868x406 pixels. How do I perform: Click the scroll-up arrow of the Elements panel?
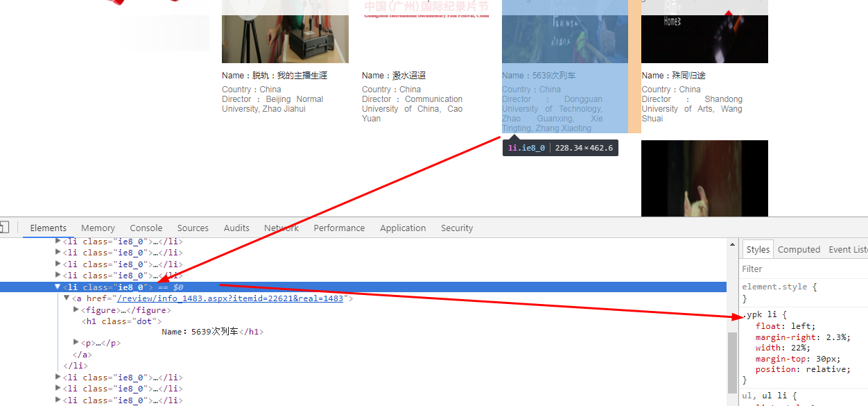[x=731, y=244]
